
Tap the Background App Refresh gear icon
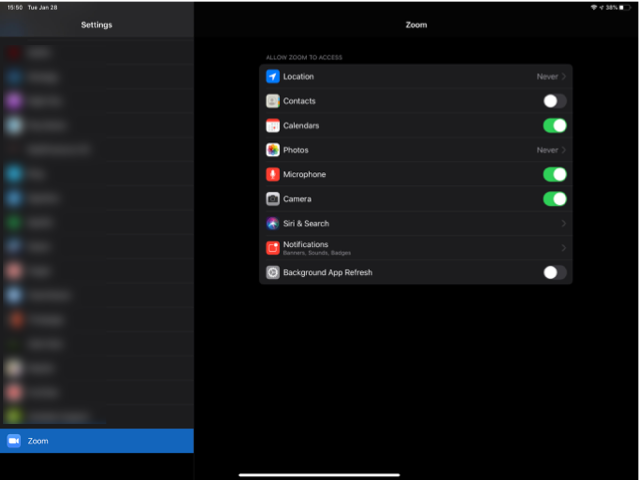click(272, 272)
